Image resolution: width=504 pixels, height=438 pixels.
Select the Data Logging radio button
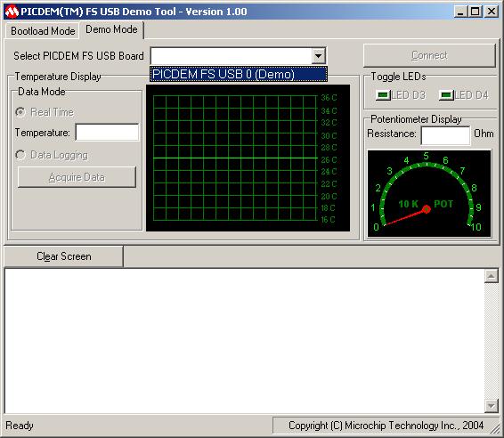[20, 155]
